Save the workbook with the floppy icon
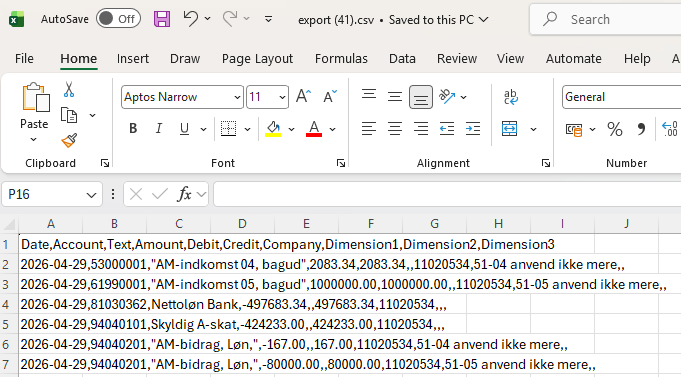Image resolution: width=681 pixels, height=377 pixels. pos(162,19)
